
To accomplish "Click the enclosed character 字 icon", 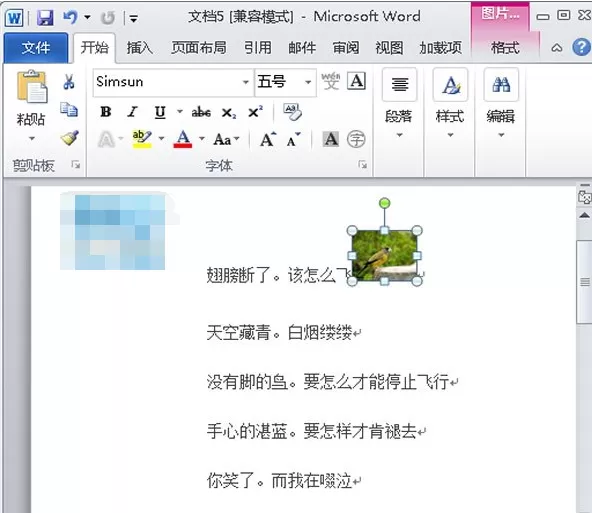I will click(x=356, y=139).
